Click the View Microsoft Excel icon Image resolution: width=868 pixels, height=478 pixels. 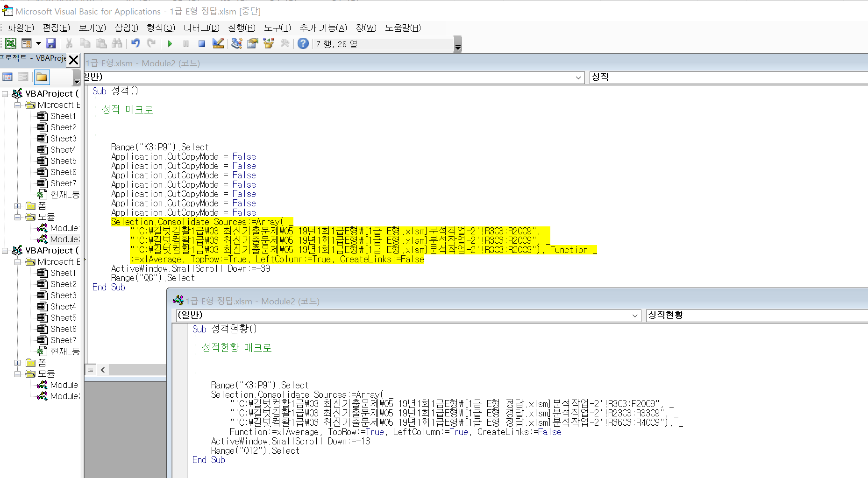11,44
